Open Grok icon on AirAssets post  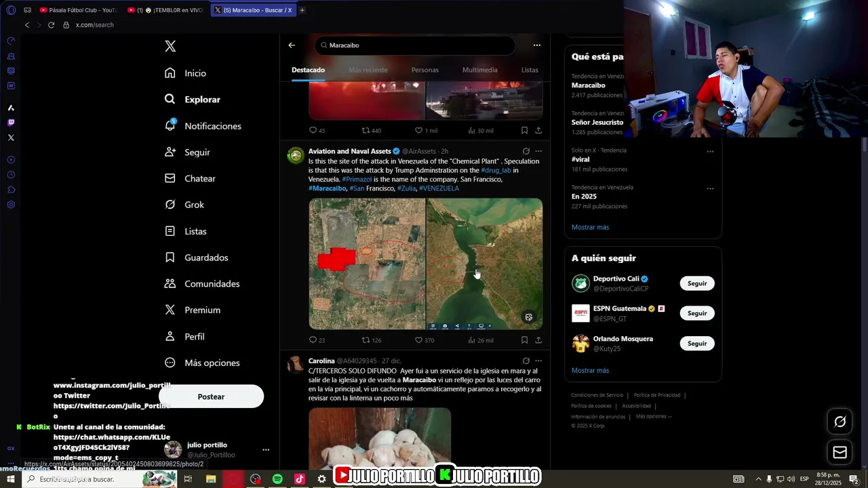(x=526, y=151)
